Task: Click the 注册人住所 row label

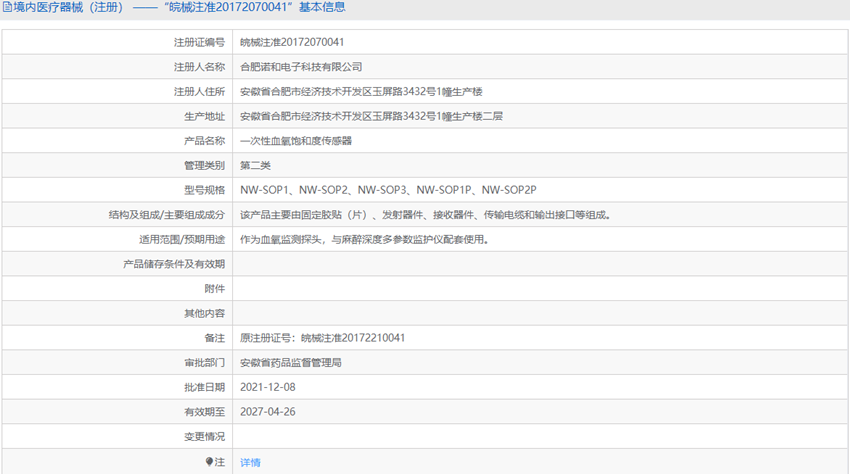Action: point(199,92)
